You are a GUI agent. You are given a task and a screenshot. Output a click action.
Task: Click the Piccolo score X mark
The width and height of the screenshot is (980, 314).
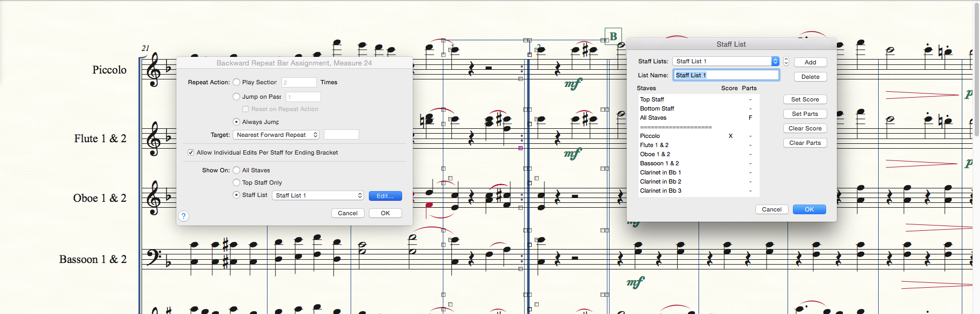coord(730,136)
